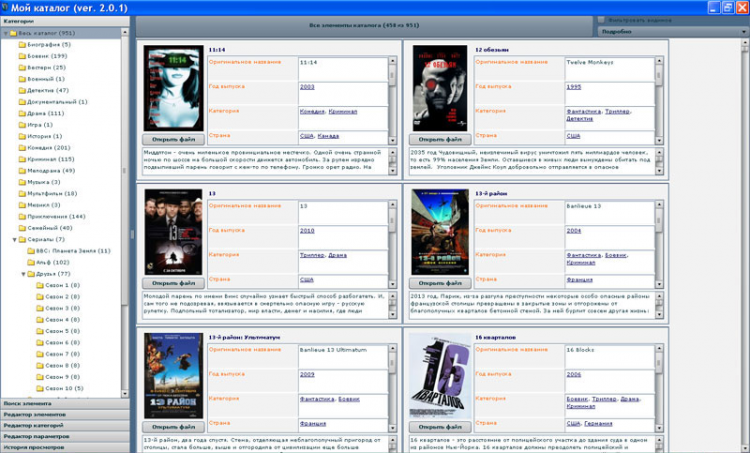Click the scroll-up arrow of the category tree
This screenshot has width=750, height=453.
pos(125,32)
